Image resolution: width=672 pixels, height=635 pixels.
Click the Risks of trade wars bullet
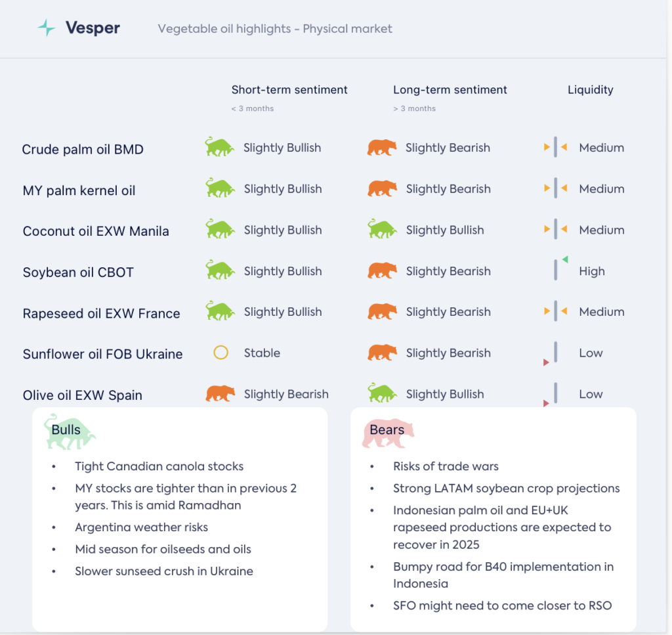tap(446, 467)
